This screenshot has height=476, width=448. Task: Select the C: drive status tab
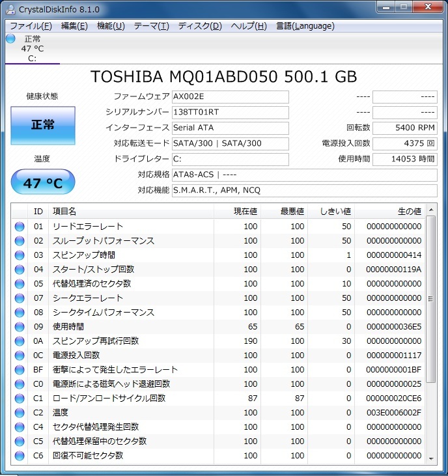(x=33, y=49)
